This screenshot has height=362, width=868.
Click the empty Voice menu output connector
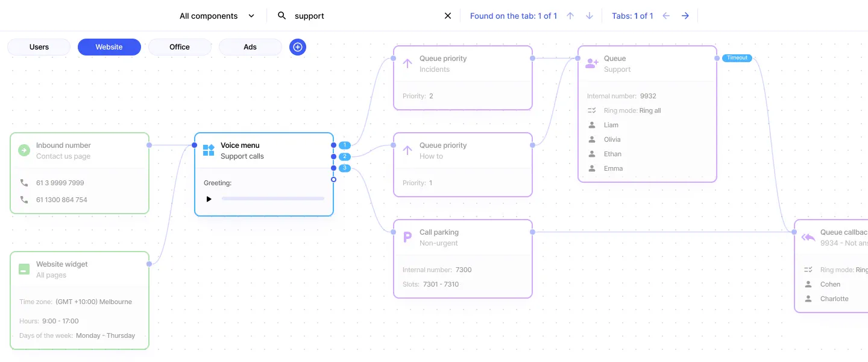333,179
